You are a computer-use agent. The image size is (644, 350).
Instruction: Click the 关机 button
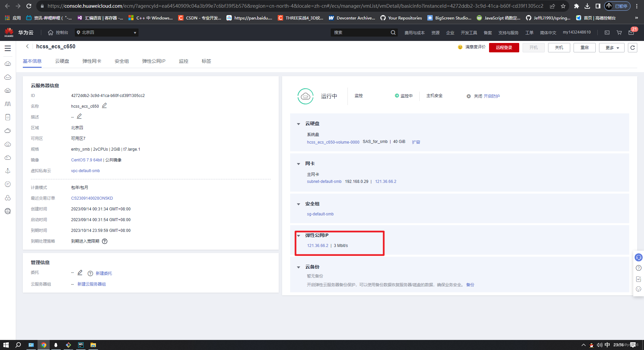click(559, 48)
